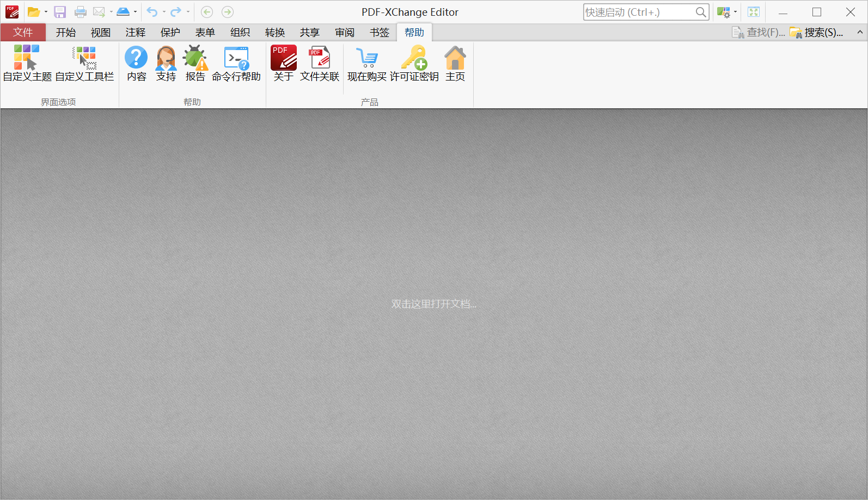Click the 报告 bug report icon
Viewport: 868px width, 500px height.
click(195, 64)
